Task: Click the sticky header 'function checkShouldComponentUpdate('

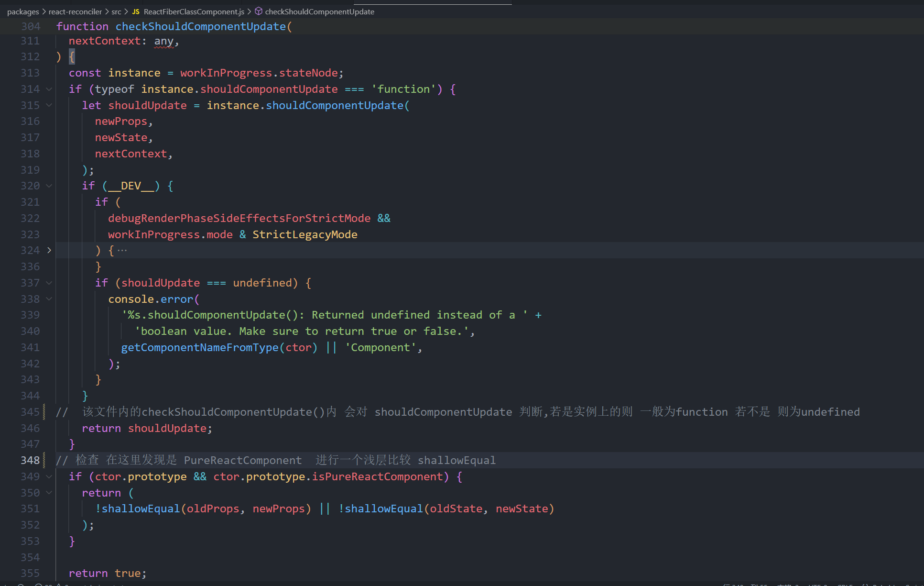Action: (174, 26)
